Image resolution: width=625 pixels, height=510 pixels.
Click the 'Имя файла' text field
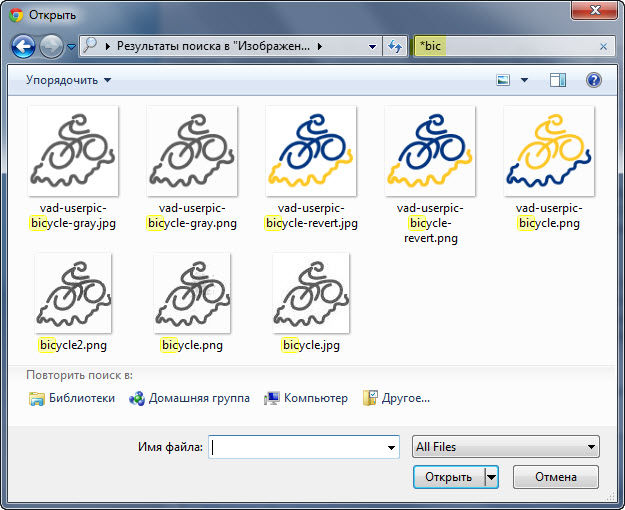(x=304, y=447)
